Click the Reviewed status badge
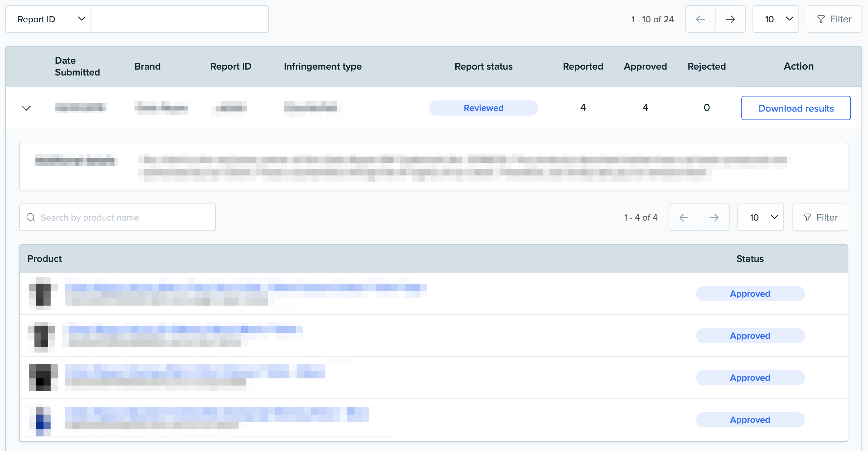 point(483,108)
